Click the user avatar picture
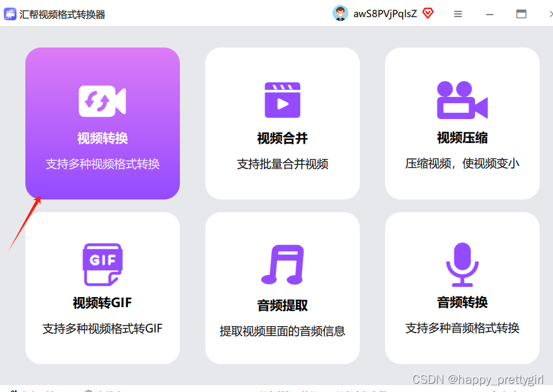 pyautogui.click(x=340, y=13)
